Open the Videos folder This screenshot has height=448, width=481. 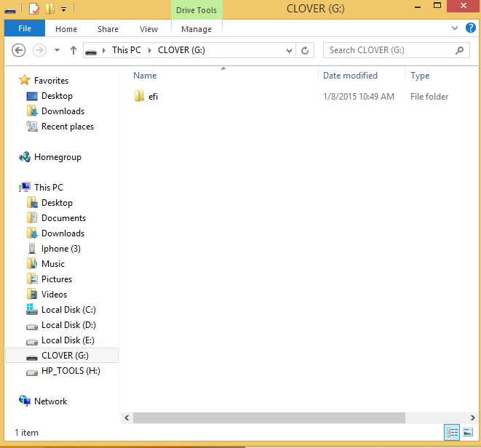(54, 295)
